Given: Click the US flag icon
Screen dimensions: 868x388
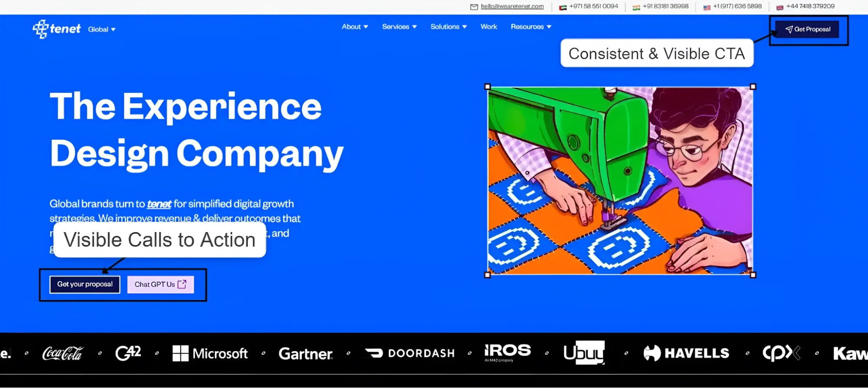Looking at the screenshot, I should coord(706,7).
